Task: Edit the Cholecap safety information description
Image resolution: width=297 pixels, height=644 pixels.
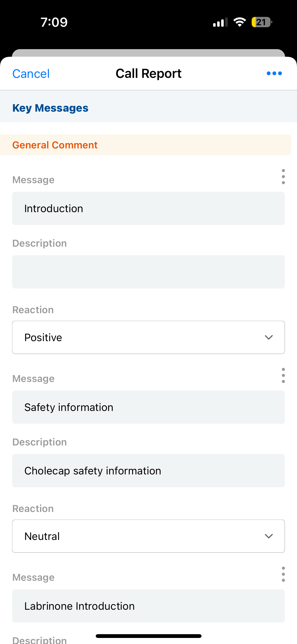Action: [148, 471]
